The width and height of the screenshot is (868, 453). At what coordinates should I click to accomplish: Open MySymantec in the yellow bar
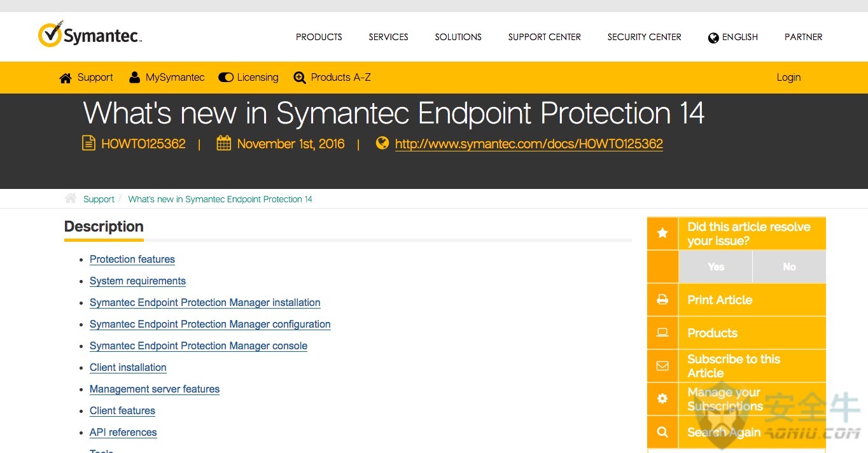(x=175, y=78)
